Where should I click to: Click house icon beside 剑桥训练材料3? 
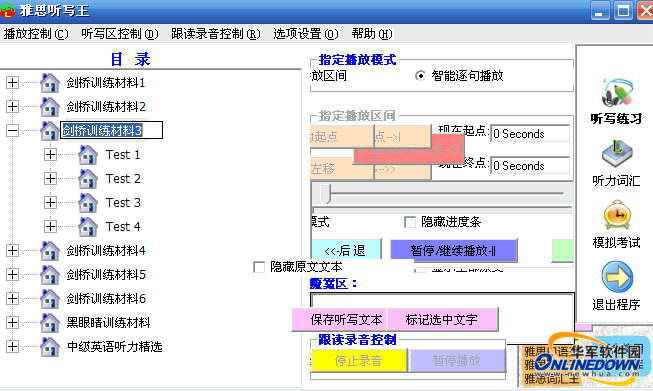(50, 131)
